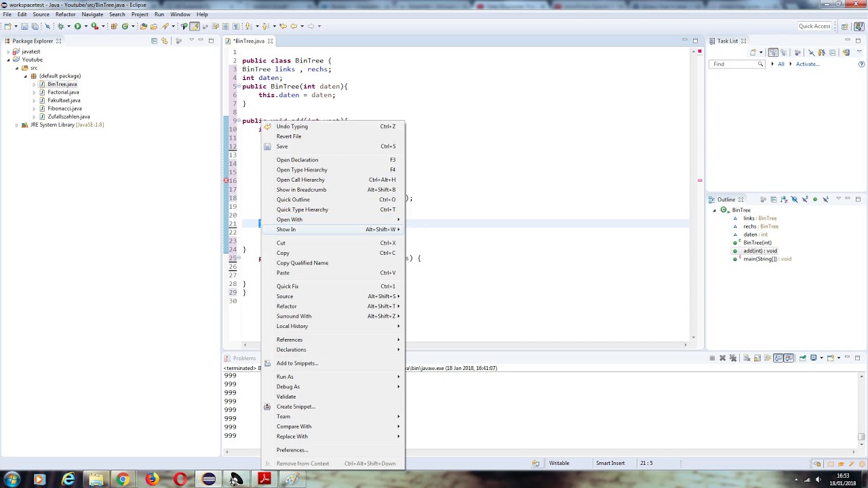Choose Open Declaration from context menu
Screen dimensions: 868x488
pos(333,160)
